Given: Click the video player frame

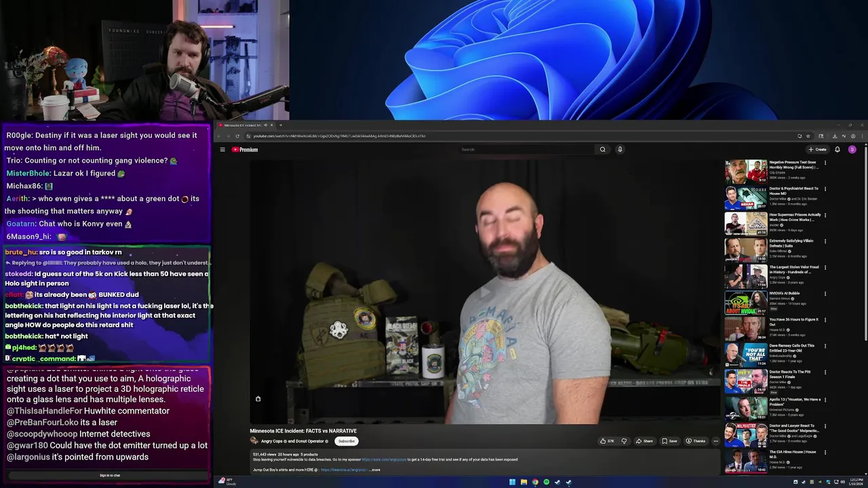Looking at the screenshot, I should [x=485, y=292].
